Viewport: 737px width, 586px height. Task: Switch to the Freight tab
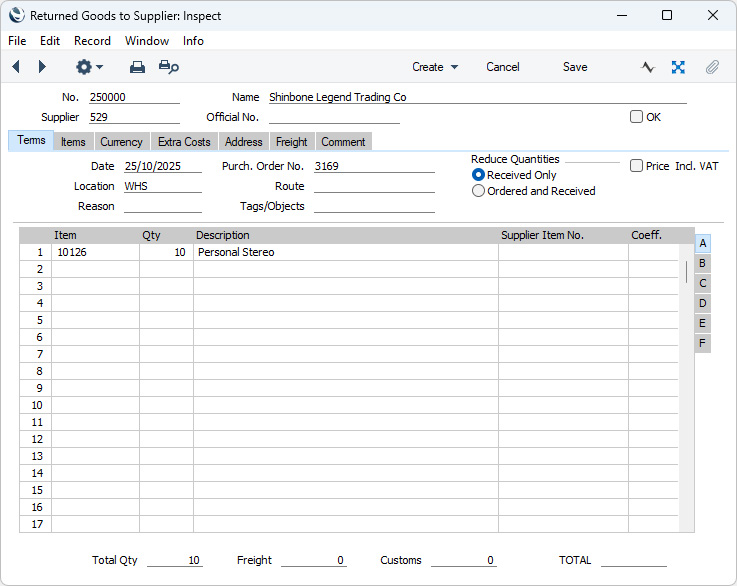coord(291,142)
